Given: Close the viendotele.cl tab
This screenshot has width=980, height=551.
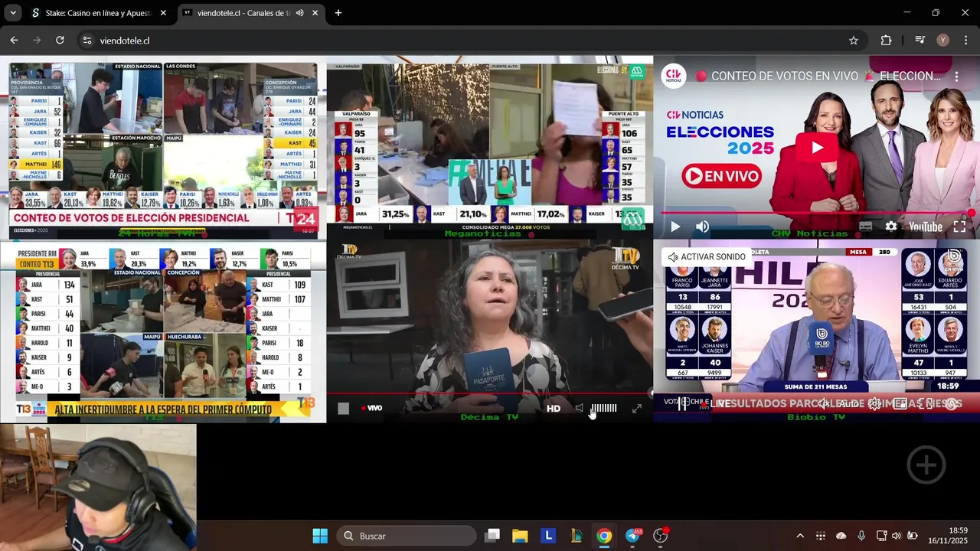Looking at the screenshot, I should pos(315,13).
